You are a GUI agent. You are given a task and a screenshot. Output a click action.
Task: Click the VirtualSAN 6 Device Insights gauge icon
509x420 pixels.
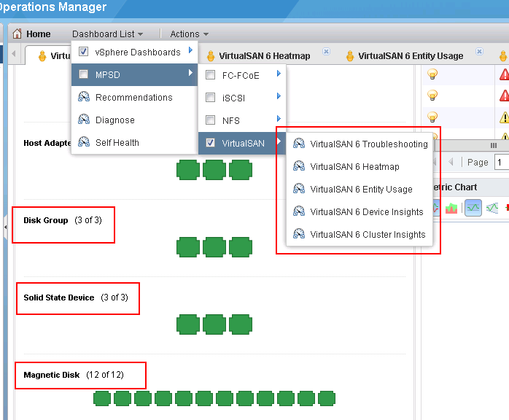coord(299,211)
